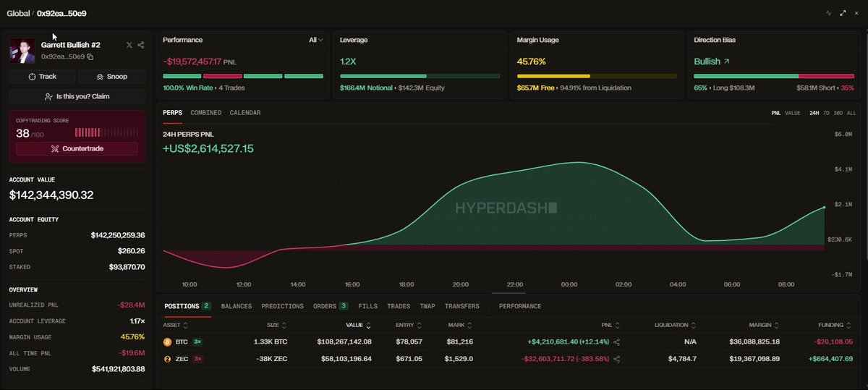Select the ALL chart range
Image resolution: width=868 pixels, height=390 pixels.
click(x=851, y=113)
